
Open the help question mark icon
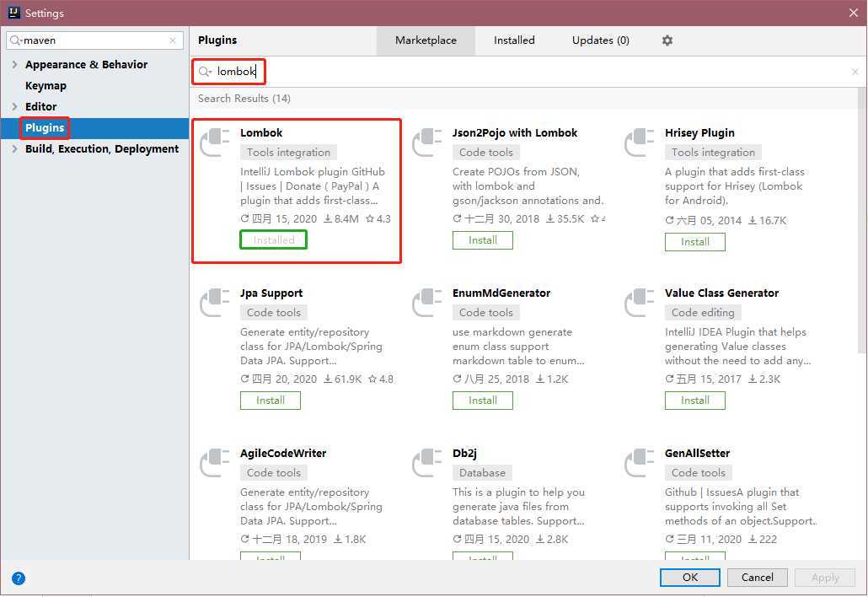click(x=19, y=578)
